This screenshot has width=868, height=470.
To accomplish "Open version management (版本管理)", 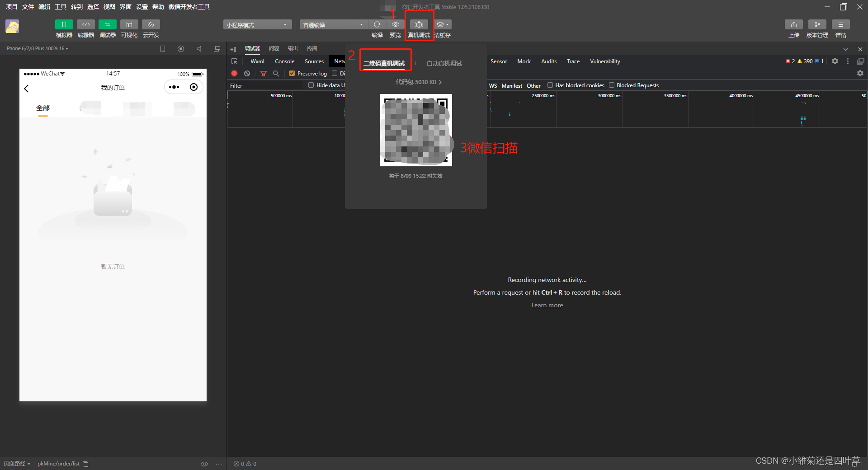I will 817,24.
